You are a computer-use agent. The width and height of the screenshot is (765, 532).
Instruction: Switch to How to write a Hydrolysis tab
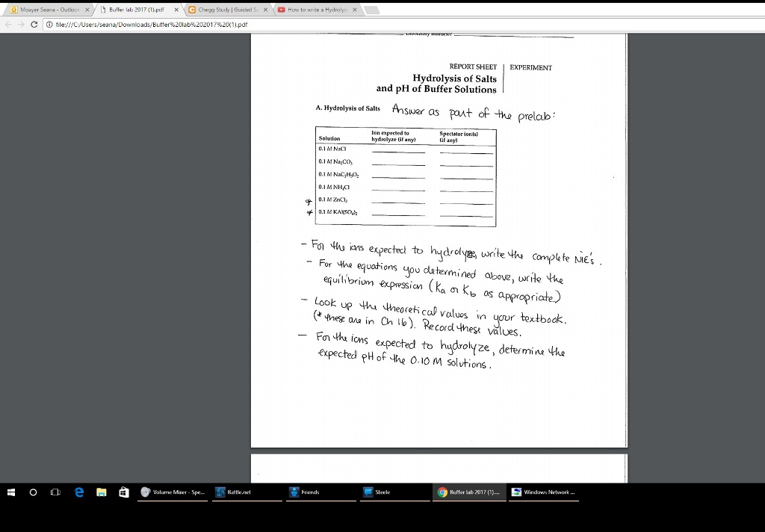[314, 9]
